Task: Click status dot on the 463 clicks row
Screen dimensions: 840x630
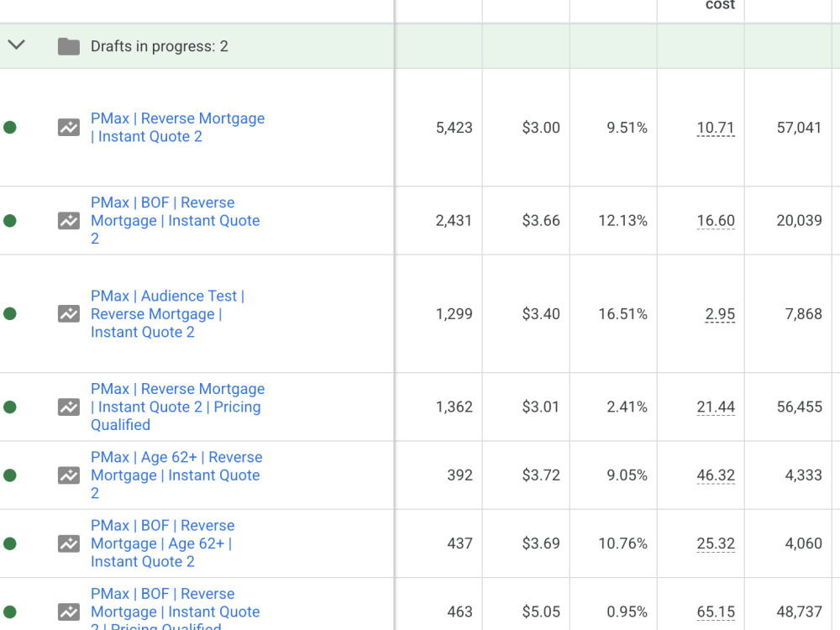Action: [9, 612]
